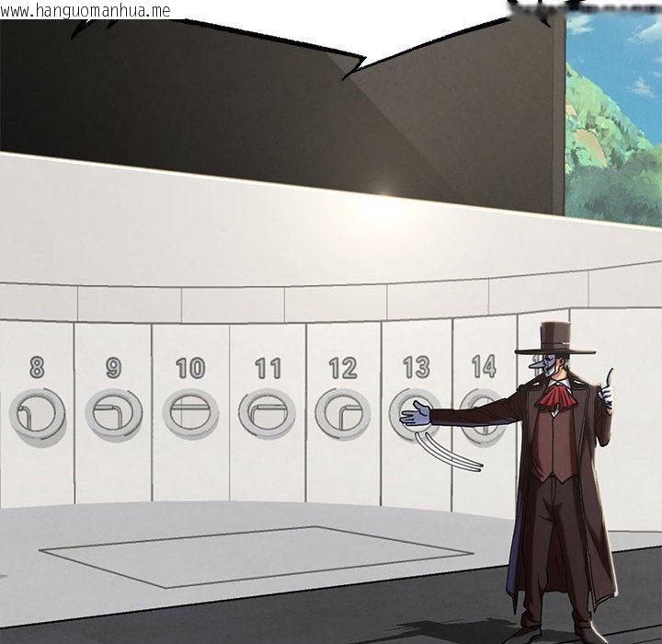
Task: Click the mountain landscape screen
Action: 613,120
